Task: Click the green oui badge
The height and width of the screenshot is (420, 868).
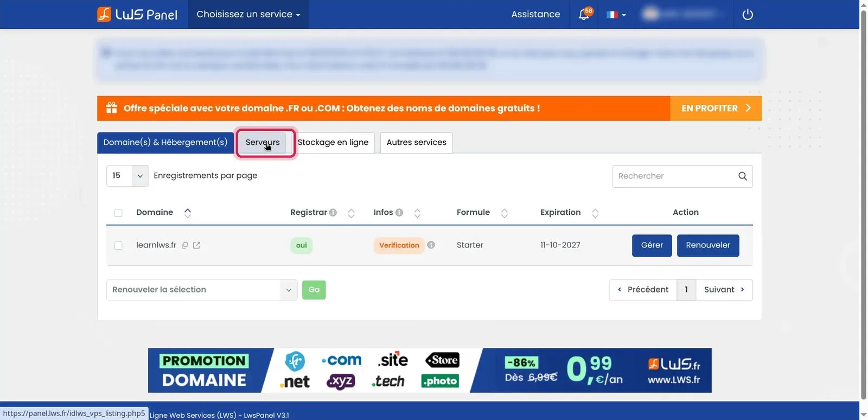Action: pos(302,245)
